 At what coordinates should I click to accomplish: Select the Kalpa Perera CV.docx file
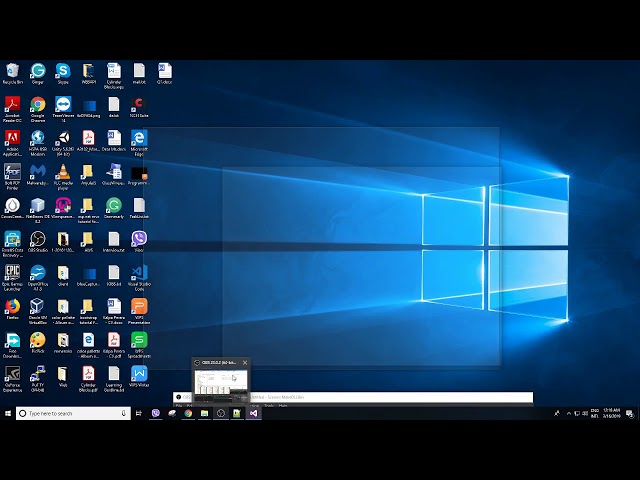pos(113,311)
